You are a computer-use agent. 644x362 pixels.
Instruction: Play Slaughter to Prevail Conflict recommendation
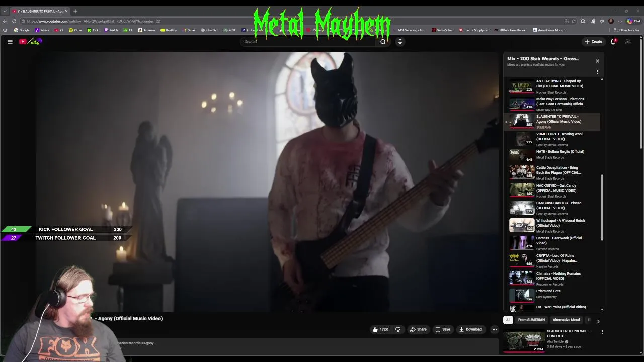[x=524, y=340]
